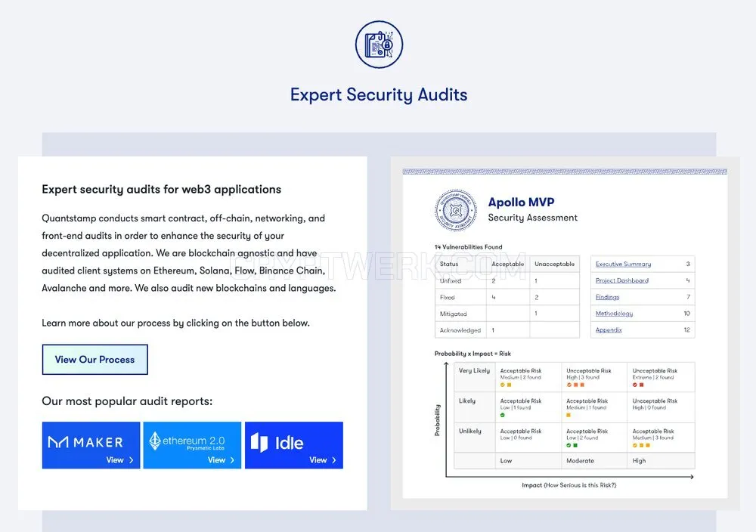Viewport: 756px width, 532px height.
Task: Click the chevron arrow on Maker card
Action: 131,460
